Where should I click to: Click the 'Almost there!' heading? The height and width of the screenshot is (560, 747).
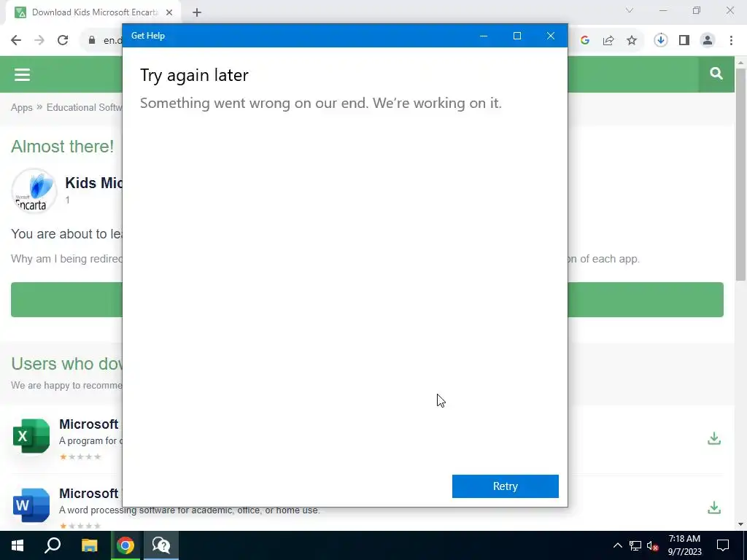click(63, 147)
